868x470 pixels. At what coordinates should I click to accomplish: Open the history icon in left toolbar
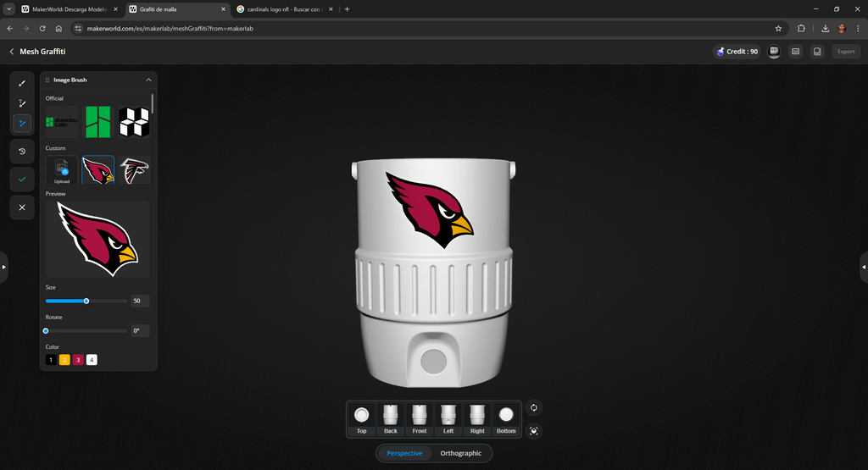click(x=22, y=151)
